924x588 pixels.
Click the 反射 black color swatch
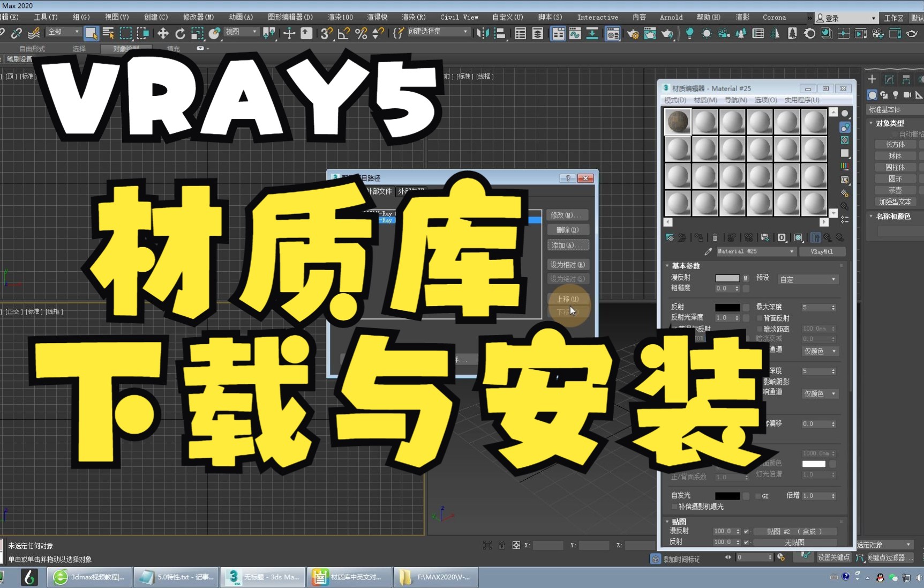727,307
